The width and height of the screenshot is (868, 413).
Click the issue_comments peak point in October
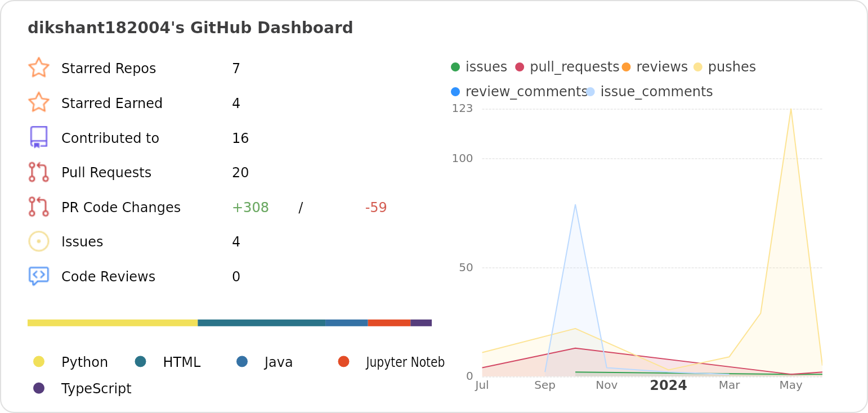(x=575, y=205)
